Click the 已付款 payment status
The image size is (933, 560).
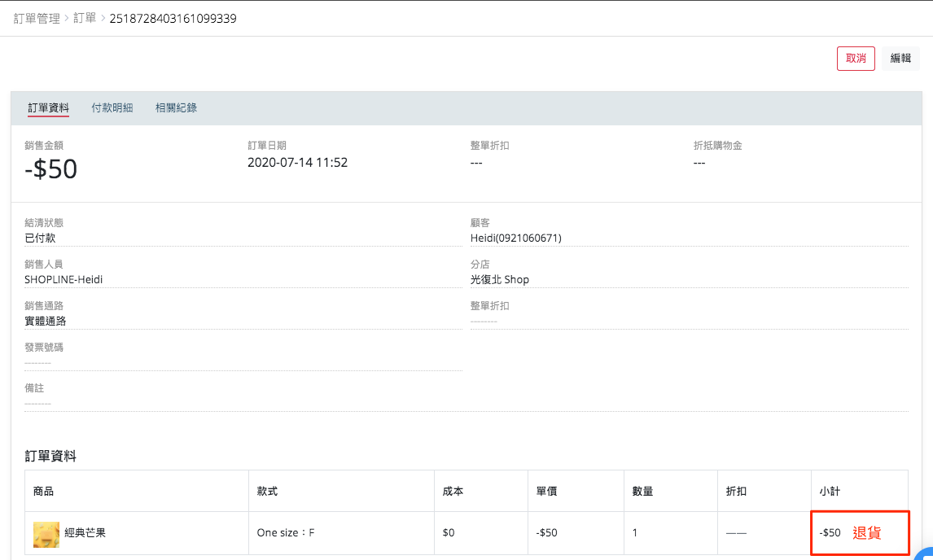tap(40, 238)
